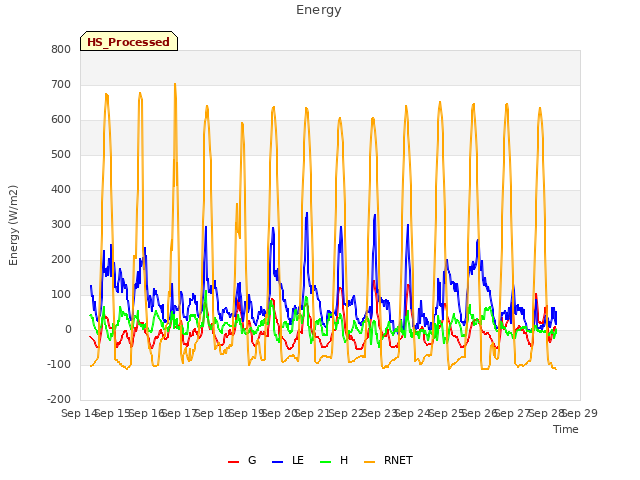The image size is (640, 480).
Task: Click the blue LE legend color marker
Action: tap(278, 462)
